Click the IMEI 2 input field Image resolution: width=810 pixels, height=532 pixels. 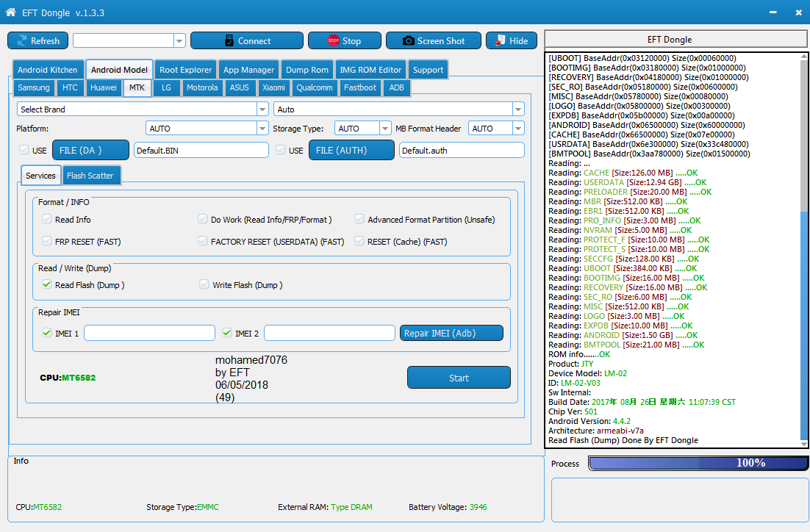tap(329, 333)
